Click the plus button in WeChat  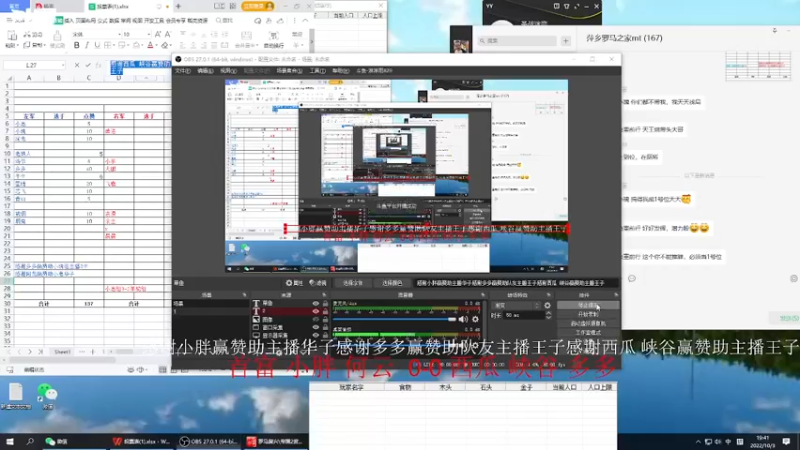(x=565, y=40)
